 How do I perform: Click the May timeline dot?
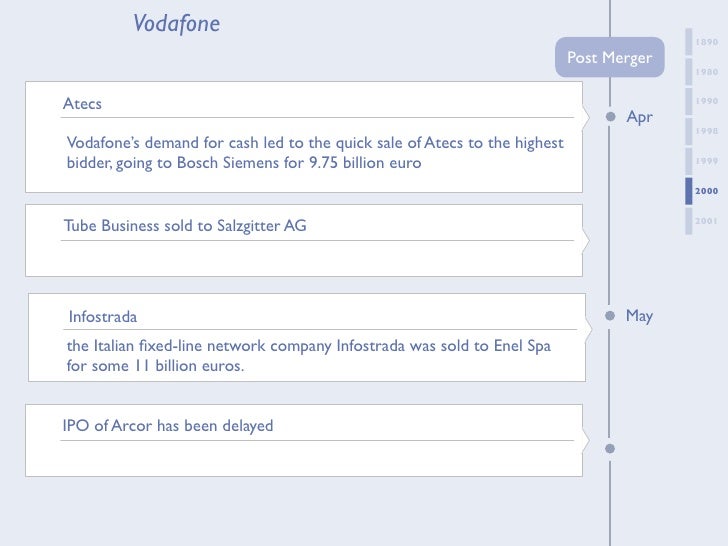pos(610,315)
